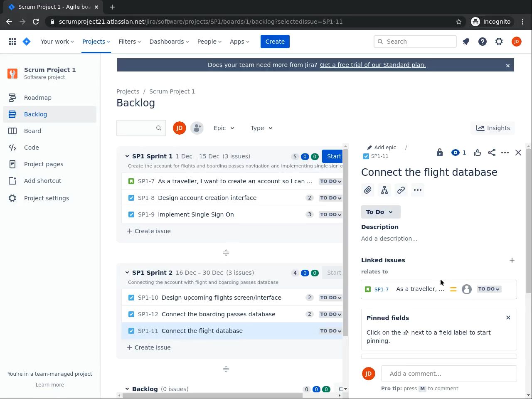Viewport: 532px width, 399px height.
Task: Open the Type filter dropdown
Action: pos(261,128)
